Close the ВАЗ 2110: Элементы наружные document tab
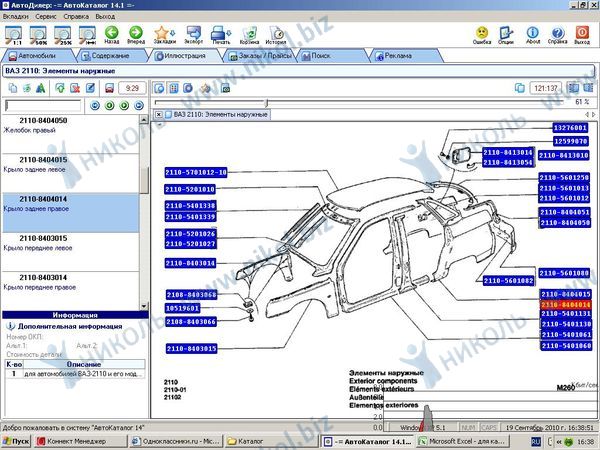This screenshot has height=450, width=600. [158, 114]
